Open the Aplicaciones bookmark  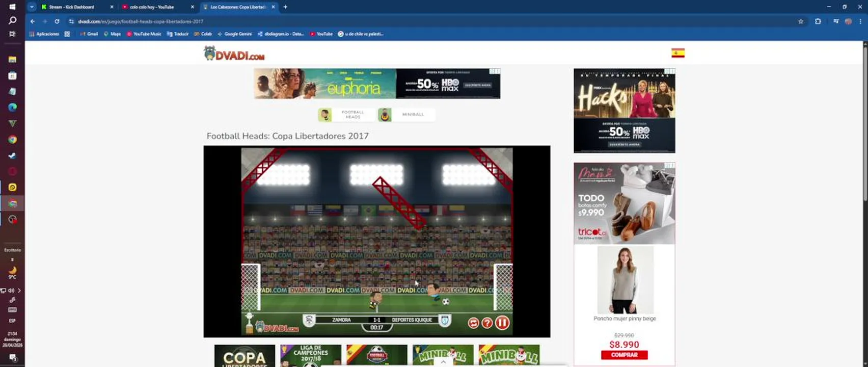click(x=44, y=34)
